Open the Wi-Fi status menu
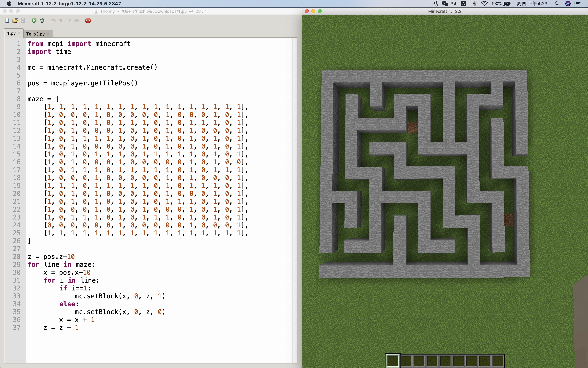Image resolution: width=588 pixels, height=368 pixels. 484,4
